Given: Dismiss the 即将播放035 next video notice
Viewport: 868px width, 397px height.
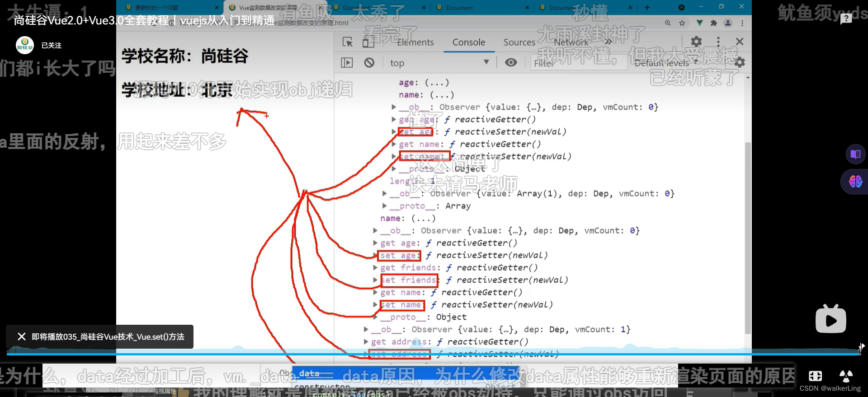Looking at the screenshot, I should pyautogui.click(x=21, y=336).
